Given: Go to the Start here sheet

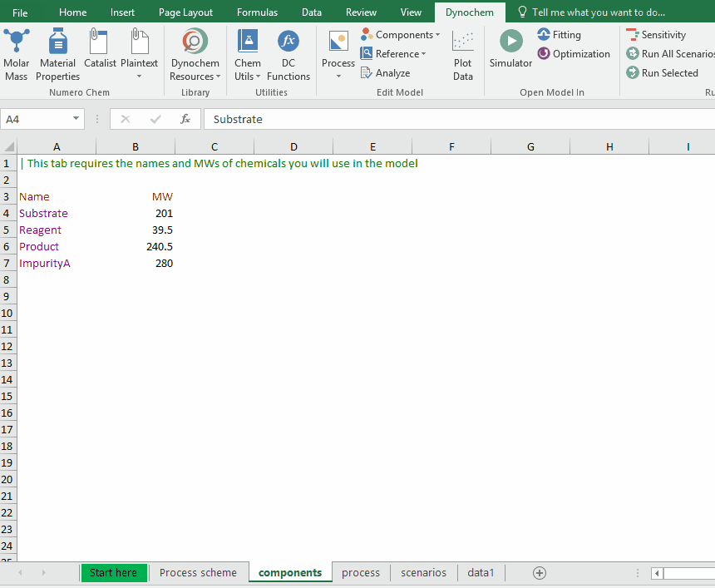Looking at the screenshot, I should [x=113, y=572].
